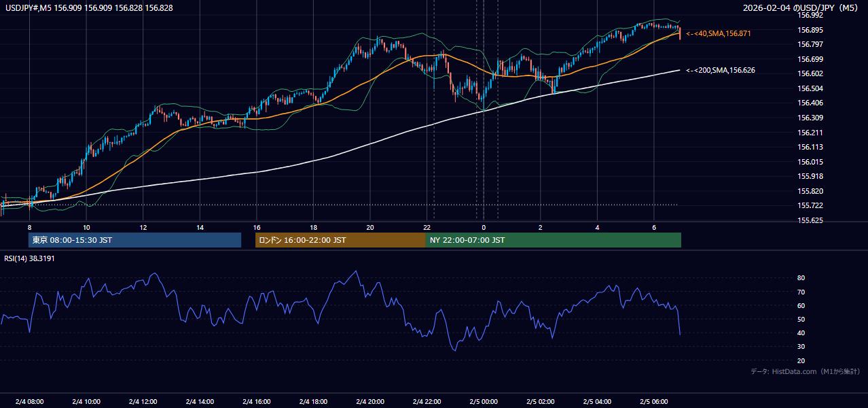Image resolution: width=868 pixels, height=408 pixels.
Task: Click bottom date label 2/5 02:00
Action: [x=540, y=401]
